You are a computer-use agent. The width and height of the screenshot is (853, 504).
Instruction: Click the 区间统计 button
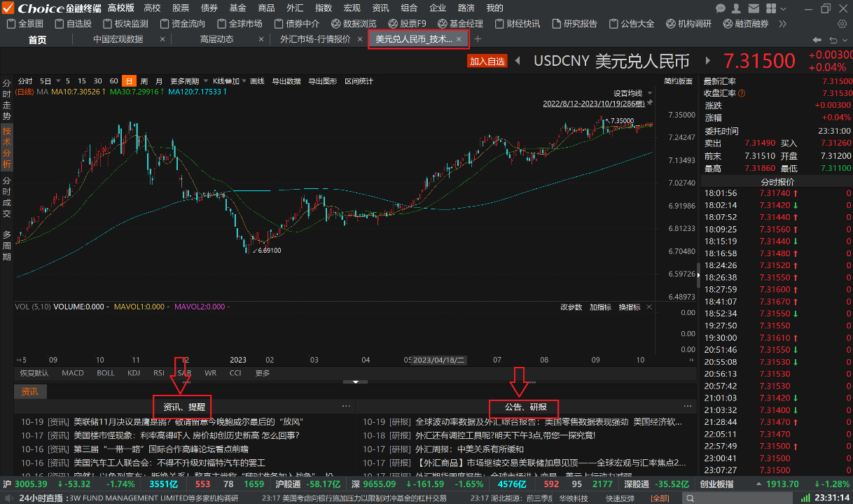point(359,81)
